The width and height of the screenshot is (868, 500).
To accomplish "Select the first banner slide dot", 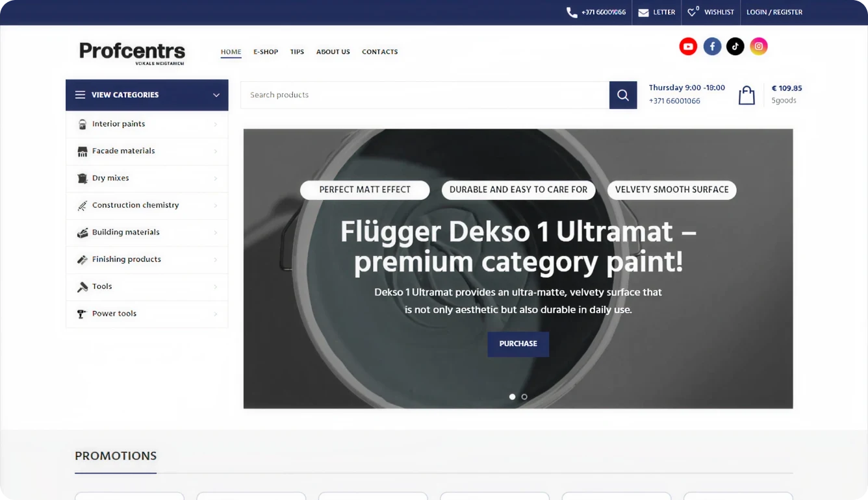I will click(512, 397).
